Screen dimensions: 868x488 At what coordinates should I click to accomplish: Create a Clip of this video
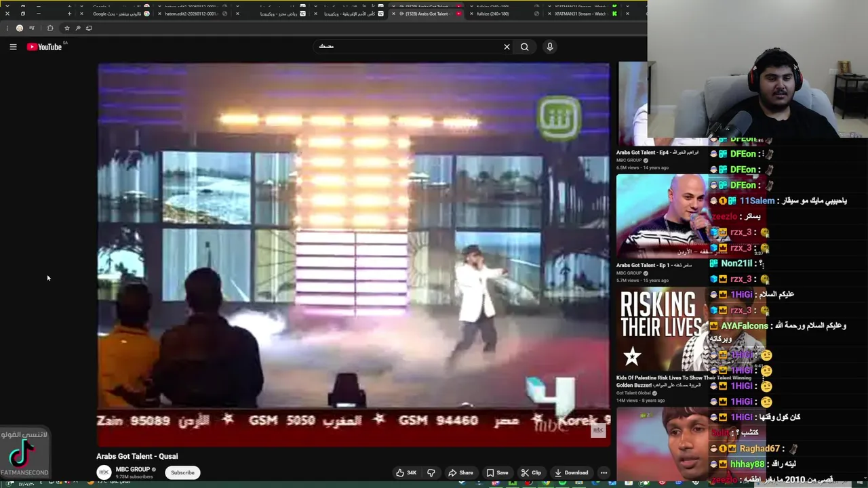[531, 472]
